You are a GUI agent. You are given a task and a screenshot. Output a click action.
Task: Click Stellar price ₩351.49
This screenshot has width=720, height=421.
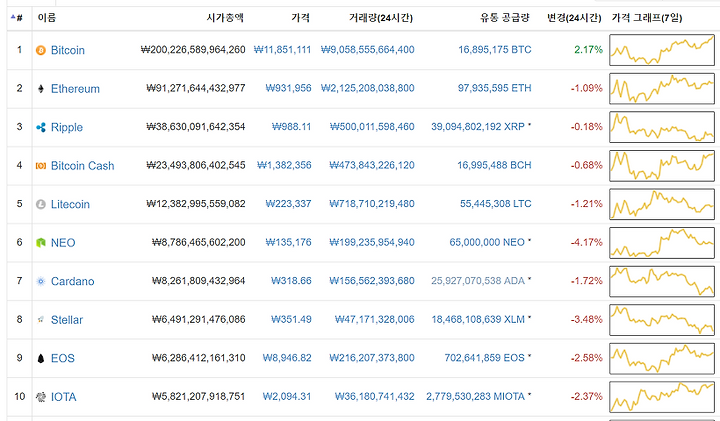tap(291, 320)
